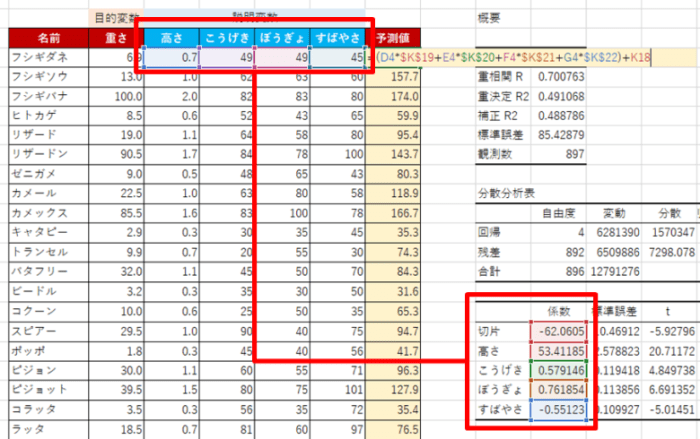Click the predicted value 59.9

click(393, 115)
